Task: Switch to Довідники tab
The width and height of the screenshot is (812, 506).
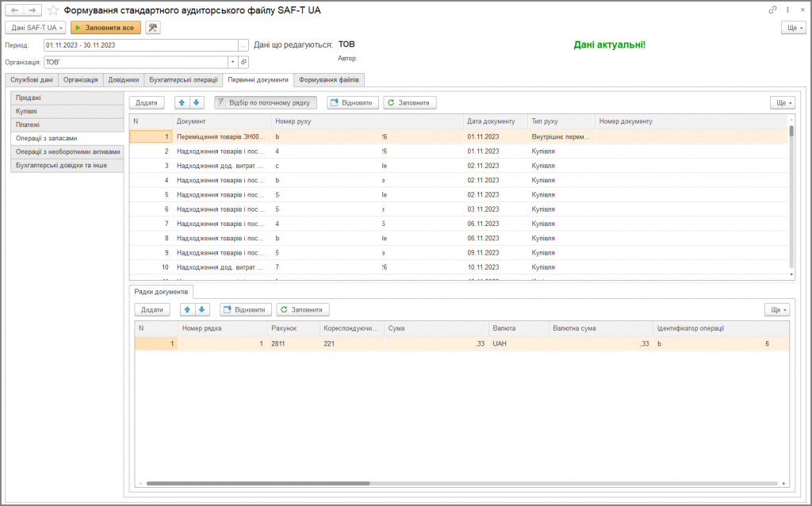Action: point(124,80)
